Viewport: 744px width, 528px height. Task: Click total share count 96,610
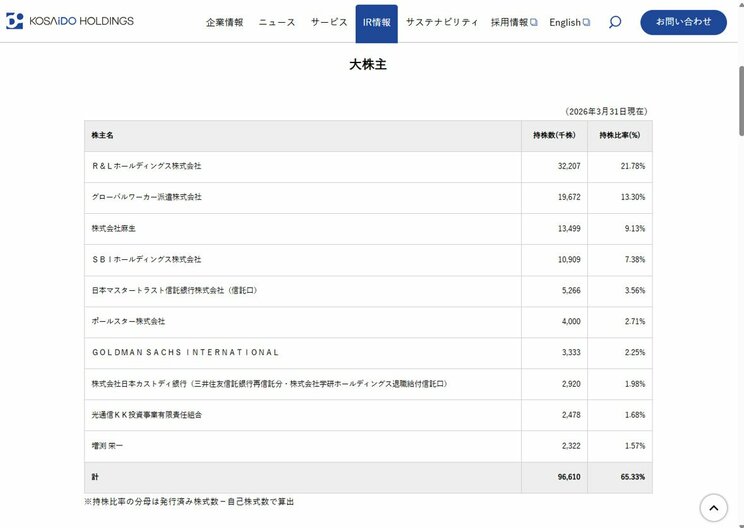point(569,477)
